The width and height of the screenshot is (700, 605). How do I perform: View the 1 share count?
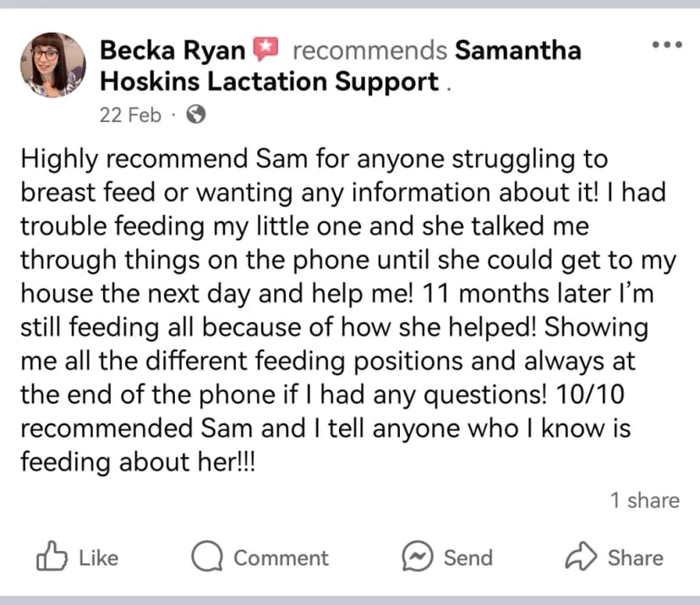(645, 500)
